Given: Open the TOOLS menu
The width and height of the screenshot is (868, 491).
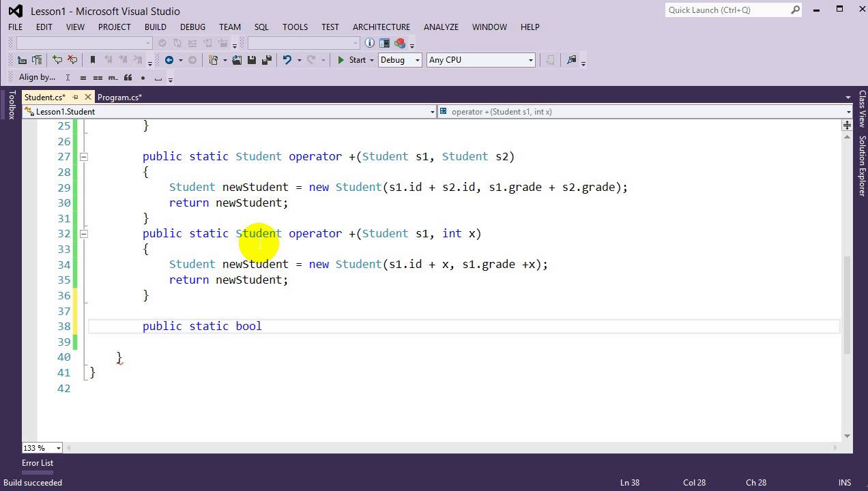Looking at the screenshot, I should pyautogui.click(x=295, y=27).
